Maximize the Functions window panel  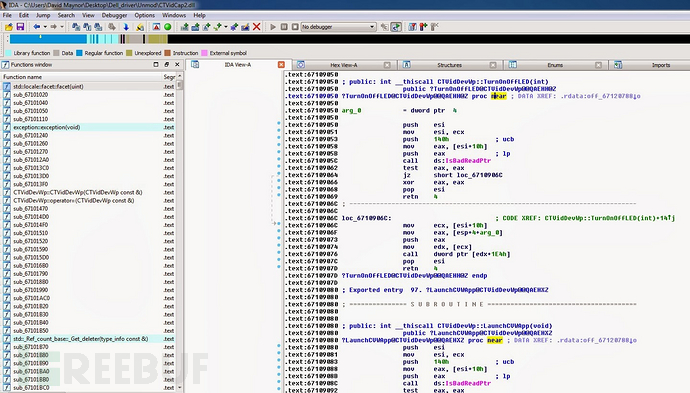156,64
